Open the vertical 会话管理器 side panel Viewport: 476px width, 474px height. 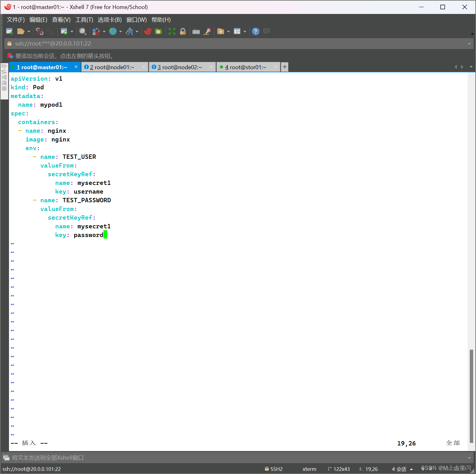pyautogui.click(x=4, y=81)
